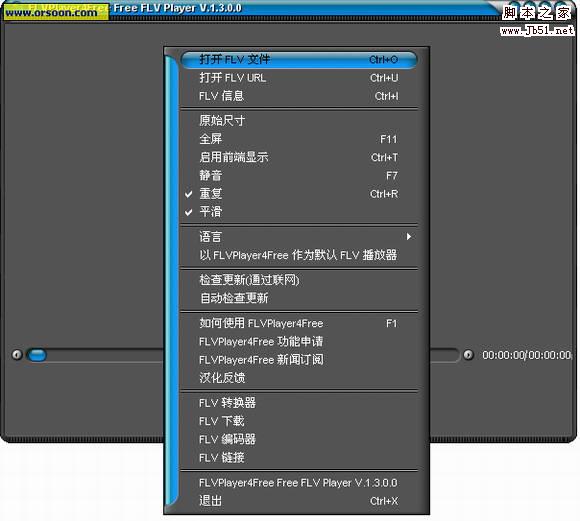Open FLVPlayer4Free 新闻订阅
Screen dimensions: 580x521
[299, 360]
